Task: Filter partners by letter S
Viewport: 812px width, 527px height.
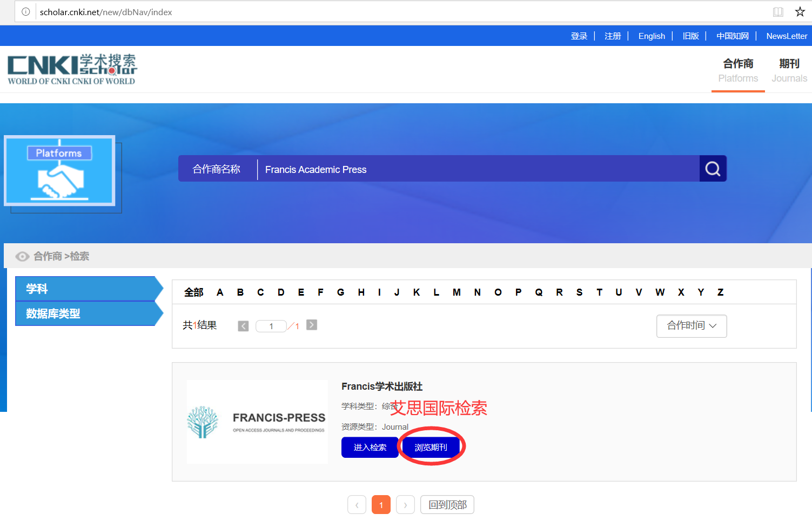Action: tap(579, 292)
